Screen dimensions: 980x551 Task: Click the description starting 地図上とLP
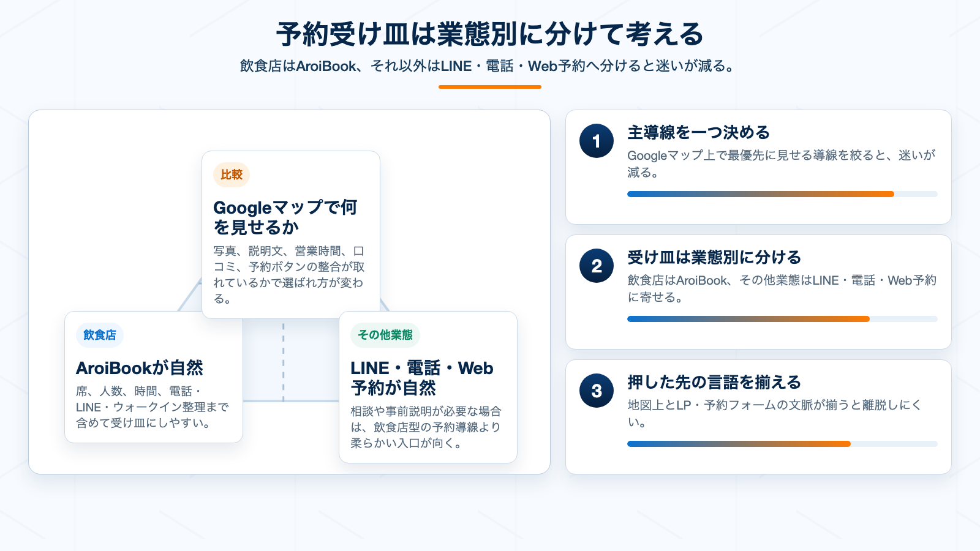[775, 414]
